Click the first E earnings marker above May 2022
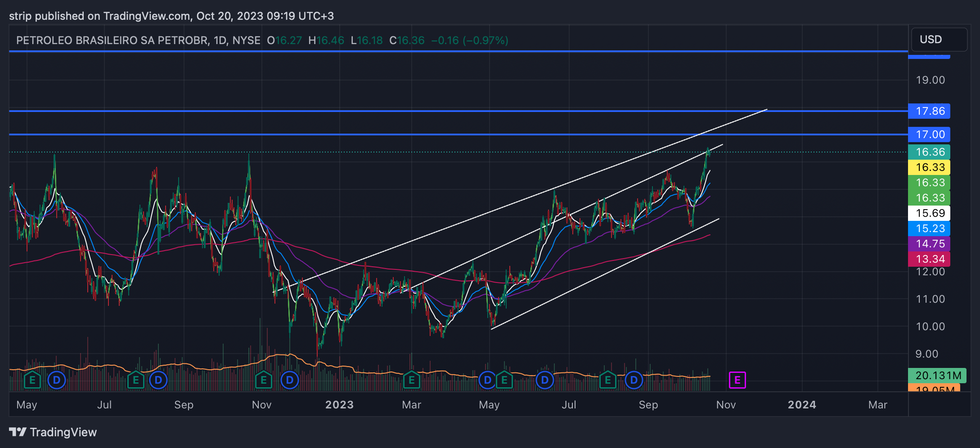The image size is (980, 448). 32,380
